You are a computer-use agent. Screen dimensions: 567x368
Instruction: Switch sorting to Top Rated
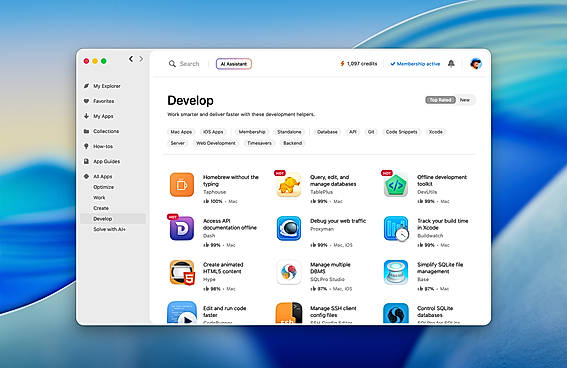click(440, 100)
